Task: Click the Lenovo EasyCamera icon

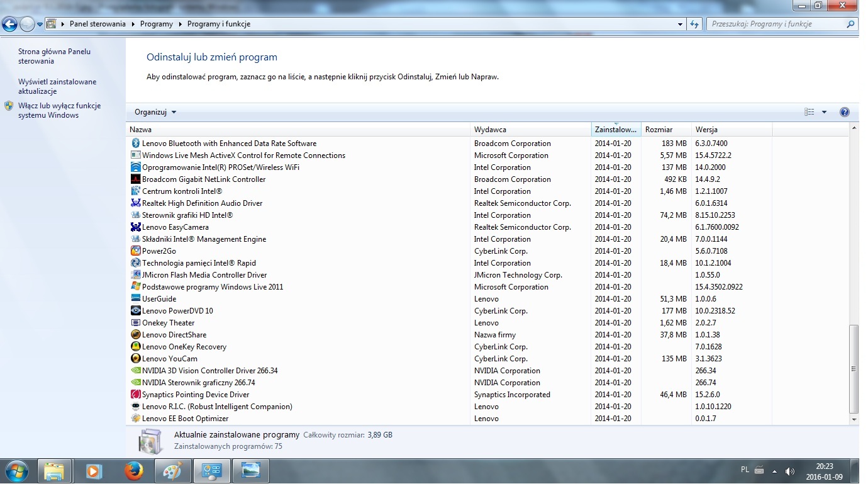Action: pyautogui.click(x=135, y=227)
